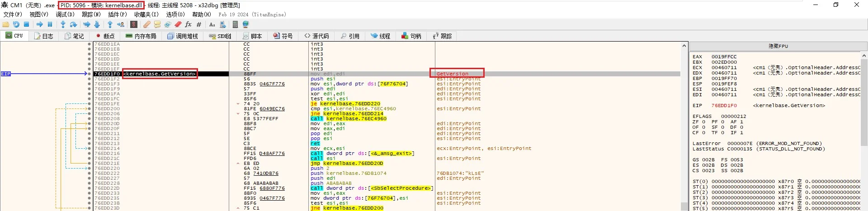Image resolution: width=868 pixels, height=211 pixels.
Task: Switch to the CPU tab
Action: pyautogui.click(x=14, y=36)
